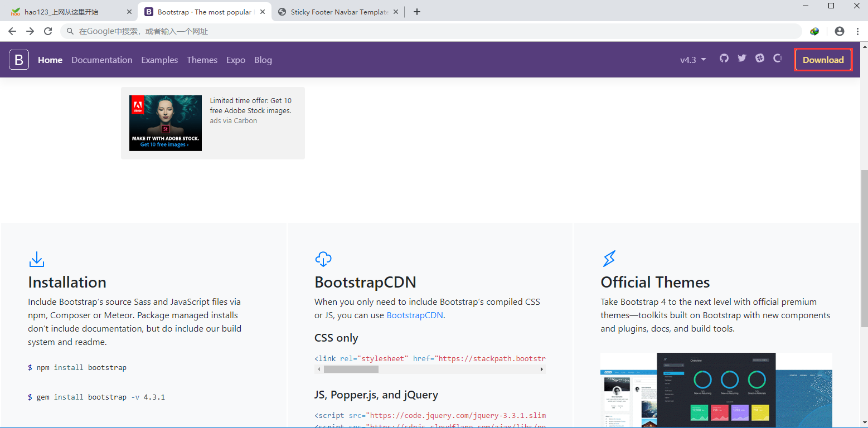Open the Themes nav link

tap(202, 60)
